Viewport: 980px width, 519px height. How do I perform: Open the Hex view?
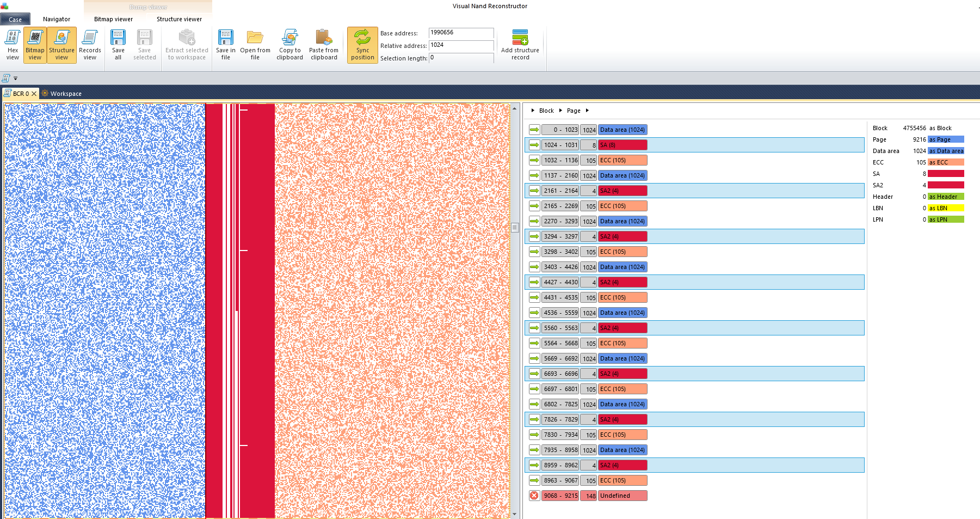click(13, 45)
